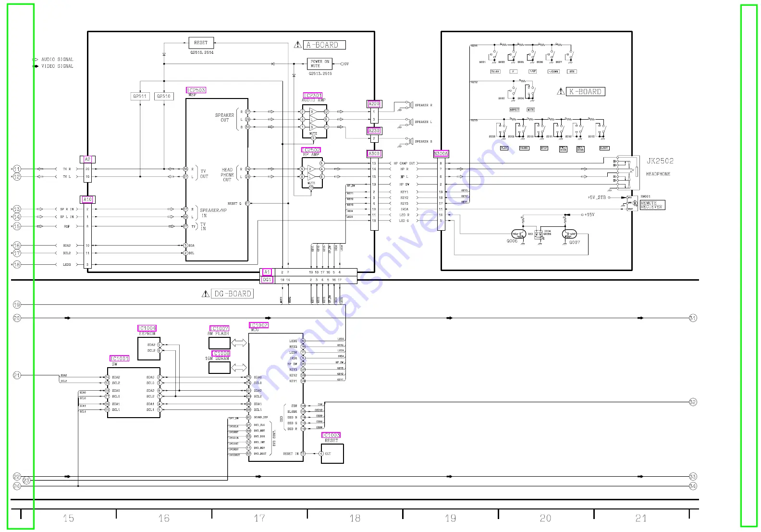Click the Q2510 transistor block

pos(164,96)
